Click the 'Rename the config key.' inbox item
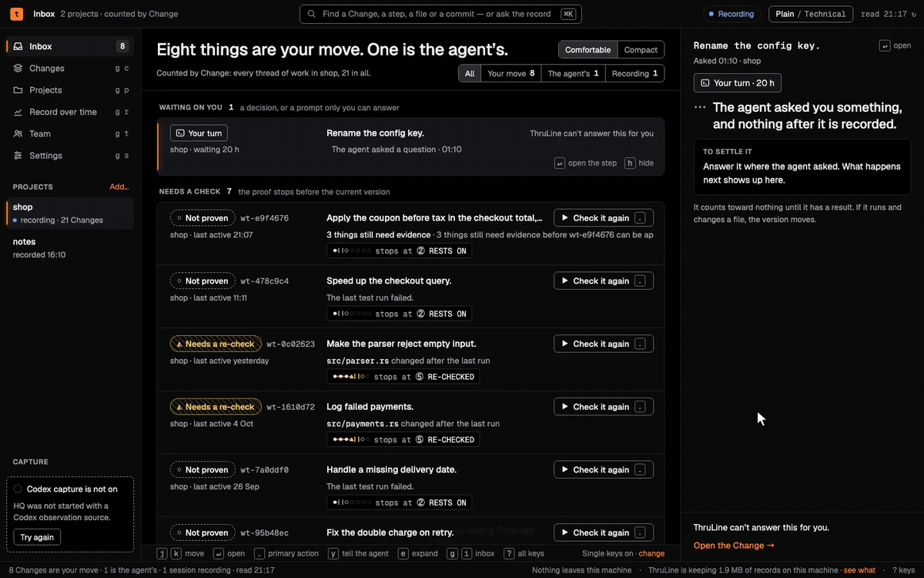This screenshot has height=578, width=924. [x=410, y=146]
